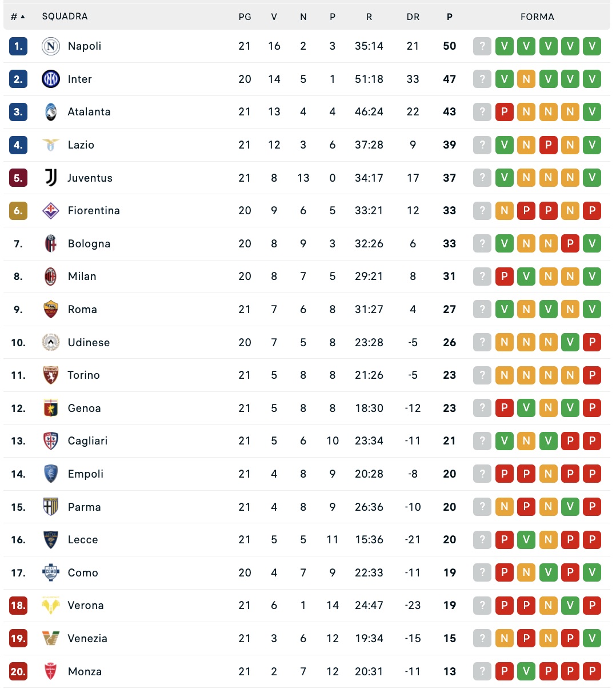Click the Lazio team name
616x697 pixels.
[81, 145]
